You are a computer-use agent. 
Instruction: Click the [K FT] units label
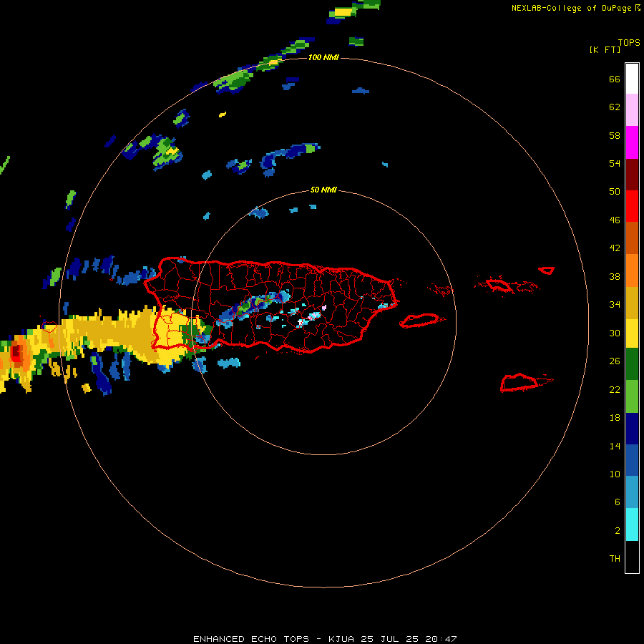point(605,49)
